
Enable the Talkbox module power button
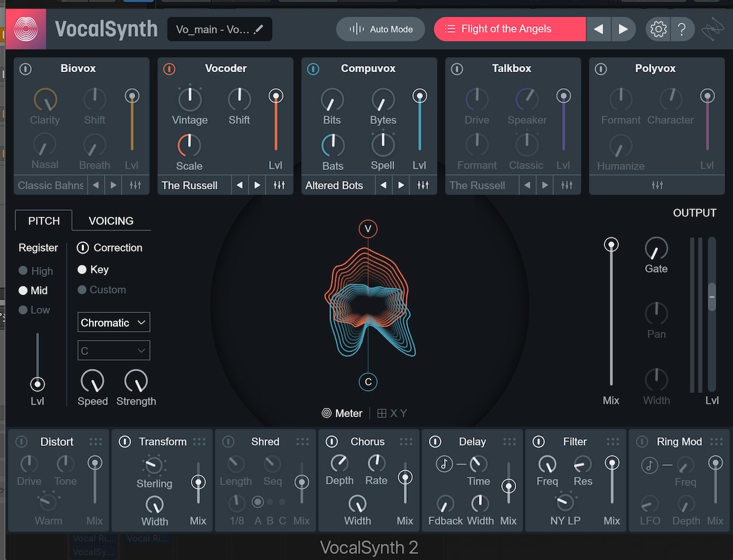[x=457, y=69]
